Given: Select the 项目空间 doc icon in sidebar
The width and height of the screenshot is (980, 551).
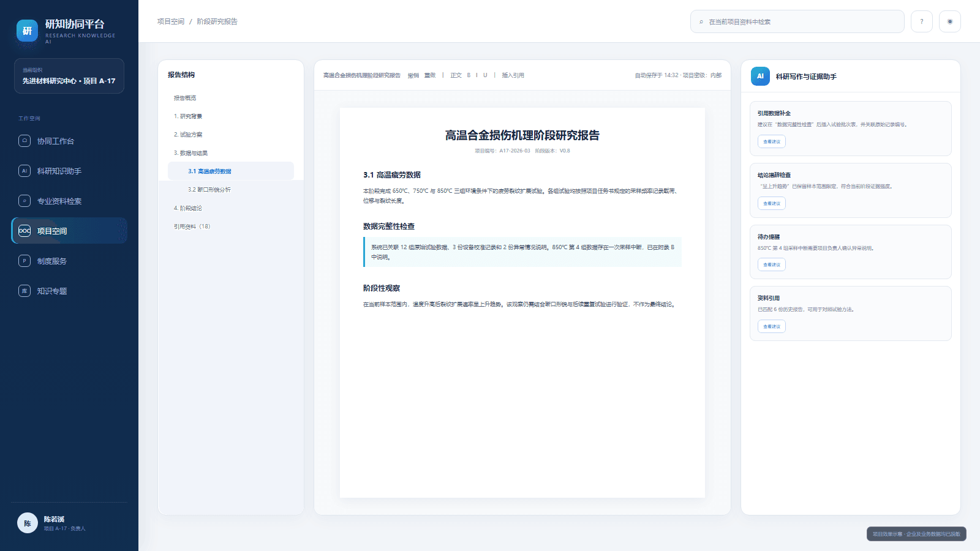Looking at the screenshot, I should click(x=24, y=231).
